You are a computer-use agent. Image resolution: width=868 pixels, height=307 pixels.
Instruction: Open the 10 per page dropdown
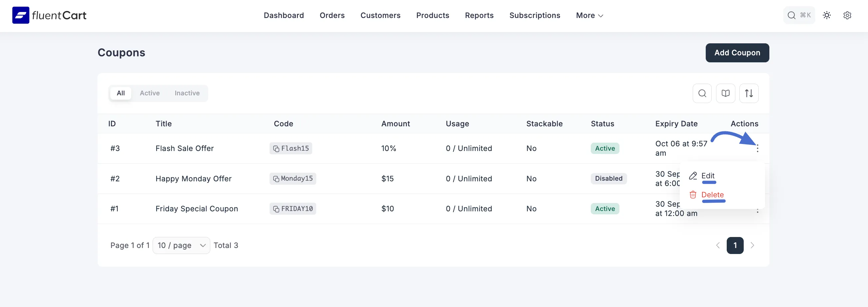[181, 245]
